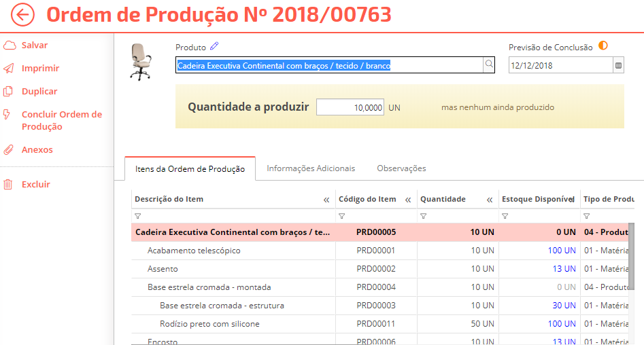Open the 100 UN stock link for Acabamento telescópico
The width and height of the screenshot is (644, 345).
pos(561,251)
